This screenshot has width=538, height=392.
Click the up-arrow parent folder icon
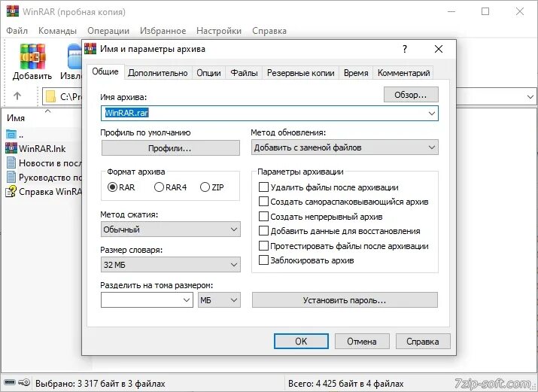(x=17, y=96)
